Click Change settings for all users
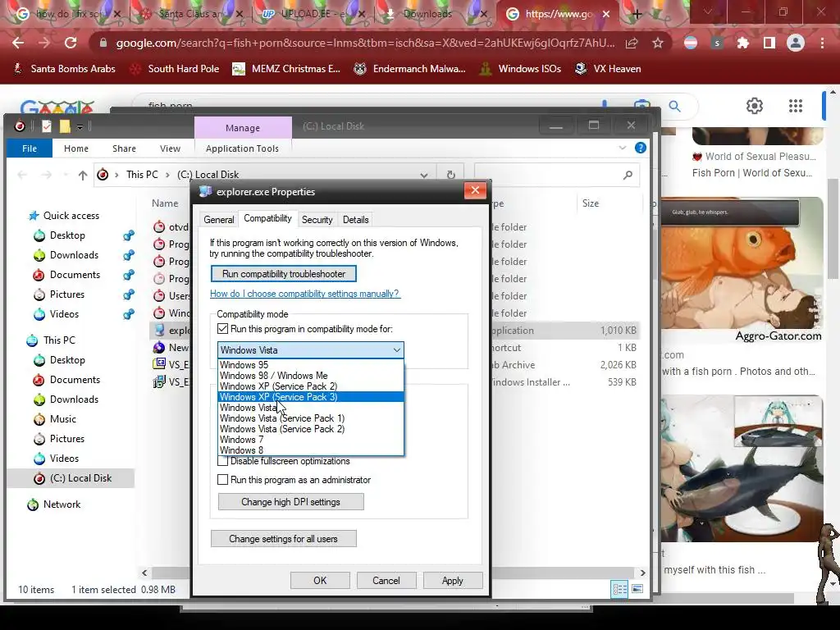The width and height of the screenshot is (840, 630). 283,539
